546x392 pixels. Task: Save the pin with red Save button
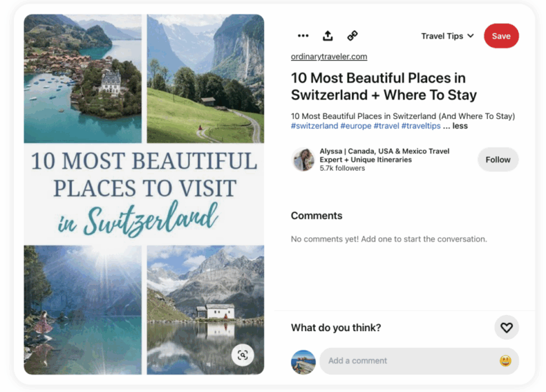pos(501,36)
